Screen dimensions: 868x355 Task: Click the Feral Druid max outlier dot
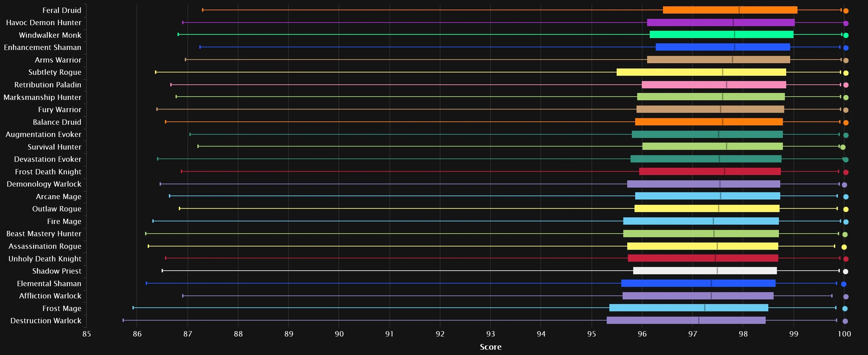[846, 11]
